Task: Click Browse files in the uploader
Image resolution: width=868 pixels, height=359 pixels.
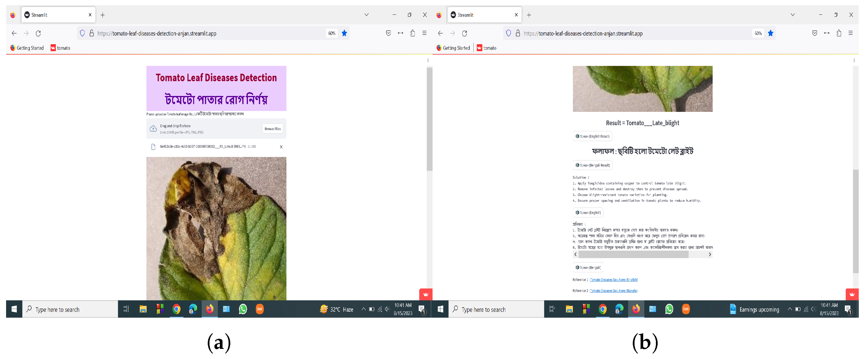Action: pos(272,129)
